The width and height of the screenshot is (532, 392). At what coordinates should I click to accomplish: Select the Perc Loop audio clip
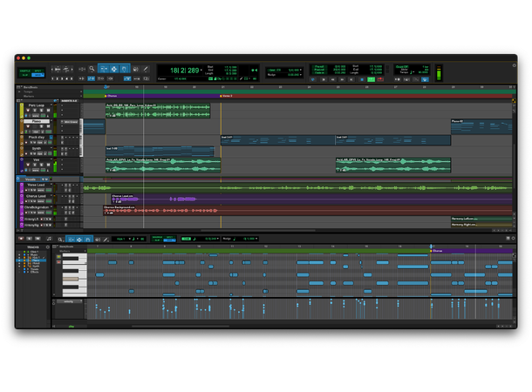158,111
